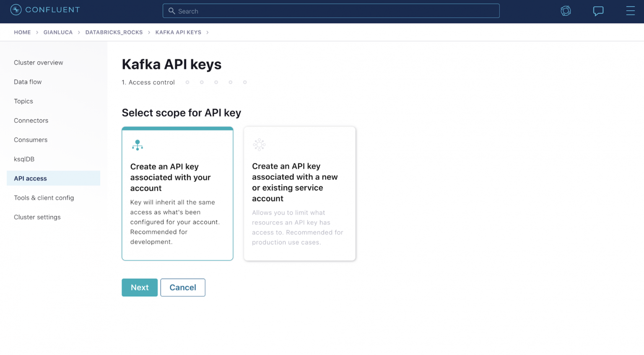This screenshot has width=644, height=355.
Task: Open the hamburger menu
Action: coord(630,10)
